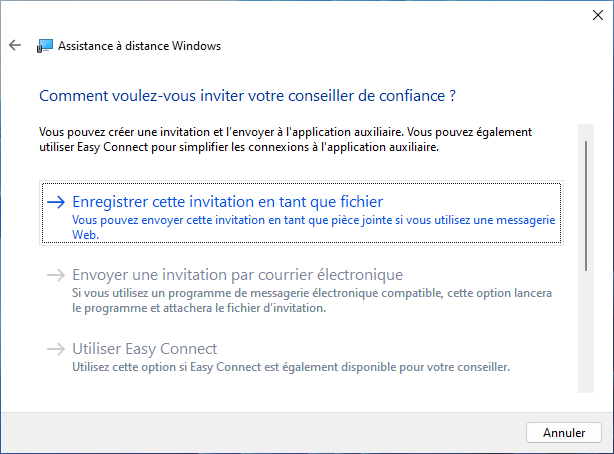Click gray arrow beside Envoyer une invitation
The height and width of the screenshot is (454, 614).
(x=56, y=275)
